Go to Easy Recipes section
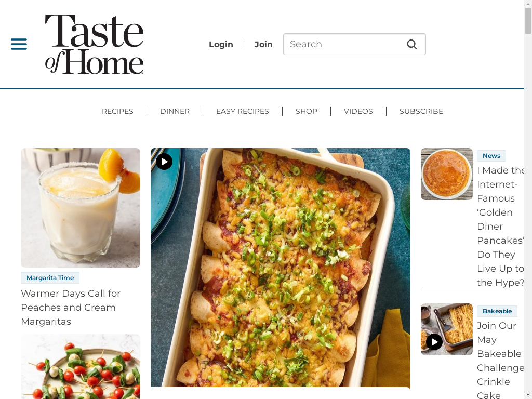 click(242, 111)
